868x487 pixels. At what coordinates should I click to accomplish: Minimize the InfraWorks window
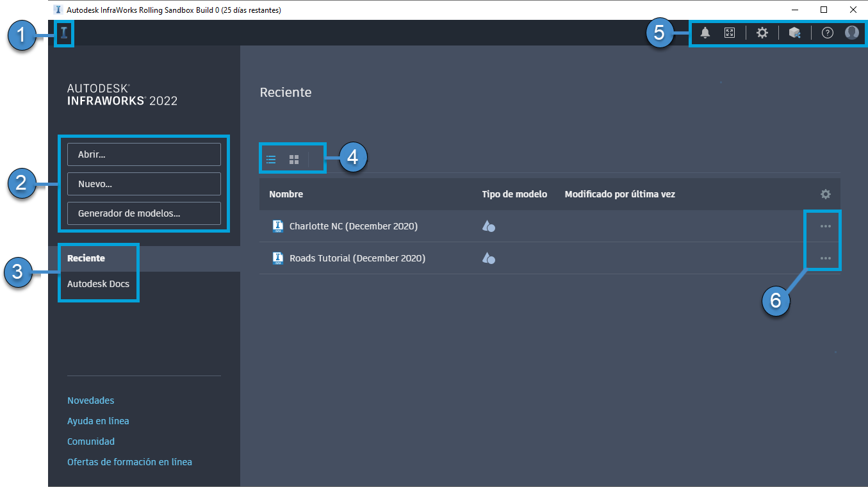point(794,10)
